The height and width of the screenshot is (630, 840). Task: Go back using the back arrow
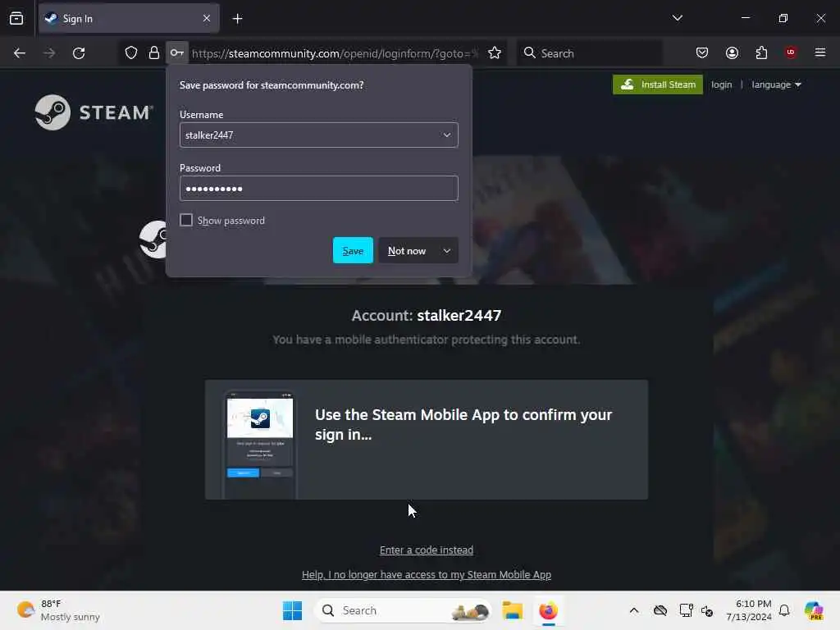click(x=20, y=53)
